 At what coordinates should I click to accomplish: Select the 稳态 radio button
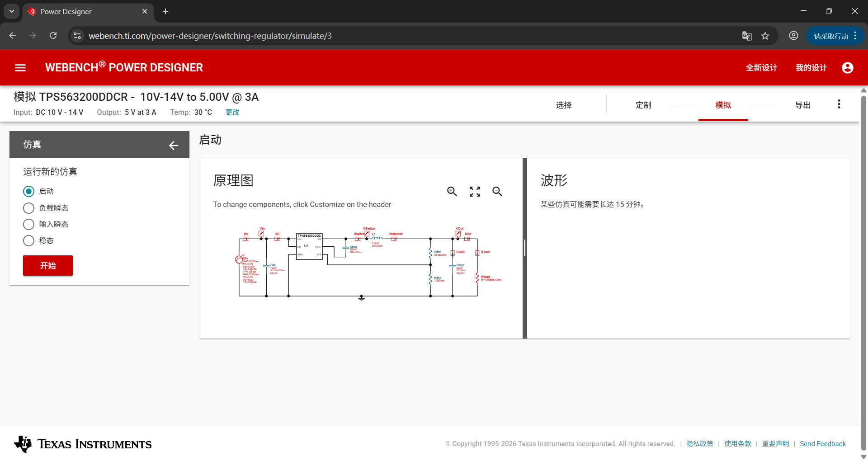click(28, 240)
